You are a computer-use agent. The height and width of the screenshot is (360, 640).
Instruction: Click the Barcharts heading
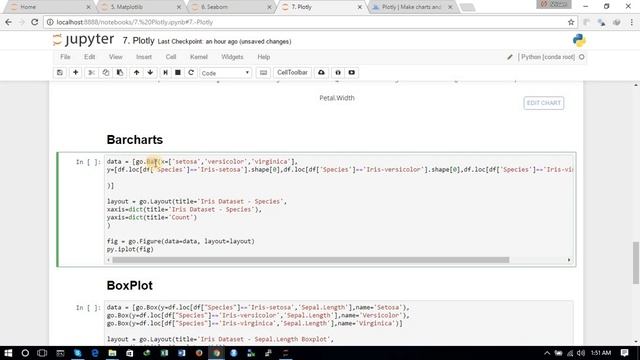click(135, 140)
